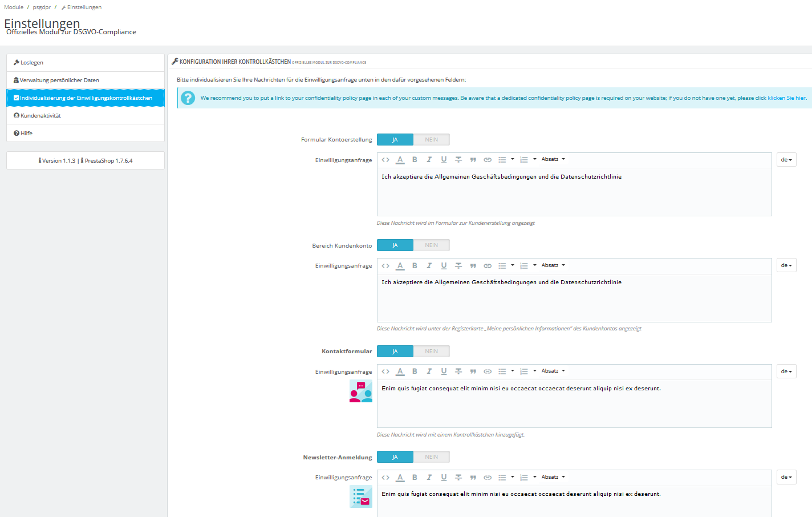Image resolution: width=812 pixels, height=517 pixels.
Task: Click the 'PrestaShop 1.7.6.4' text
Action: (x=108, y=161)
